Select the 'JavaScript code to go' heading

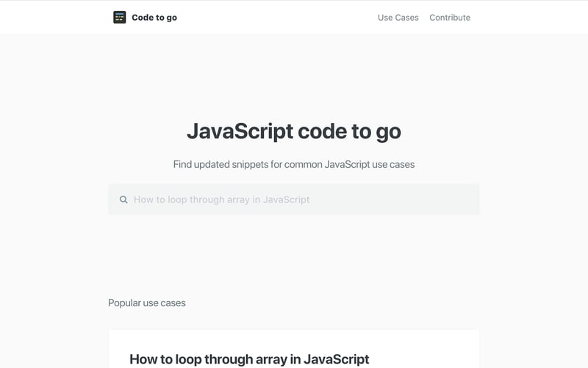coord(294,132)
